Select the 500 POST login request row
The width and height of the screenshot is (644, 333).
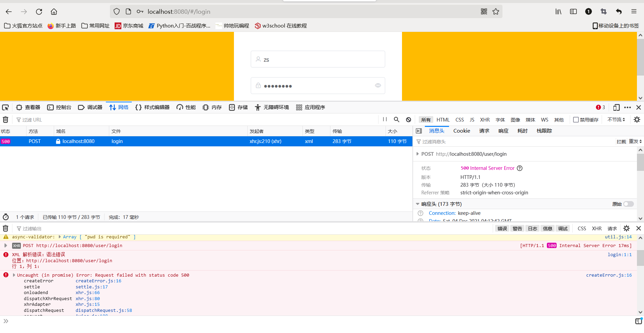point(206,141)
